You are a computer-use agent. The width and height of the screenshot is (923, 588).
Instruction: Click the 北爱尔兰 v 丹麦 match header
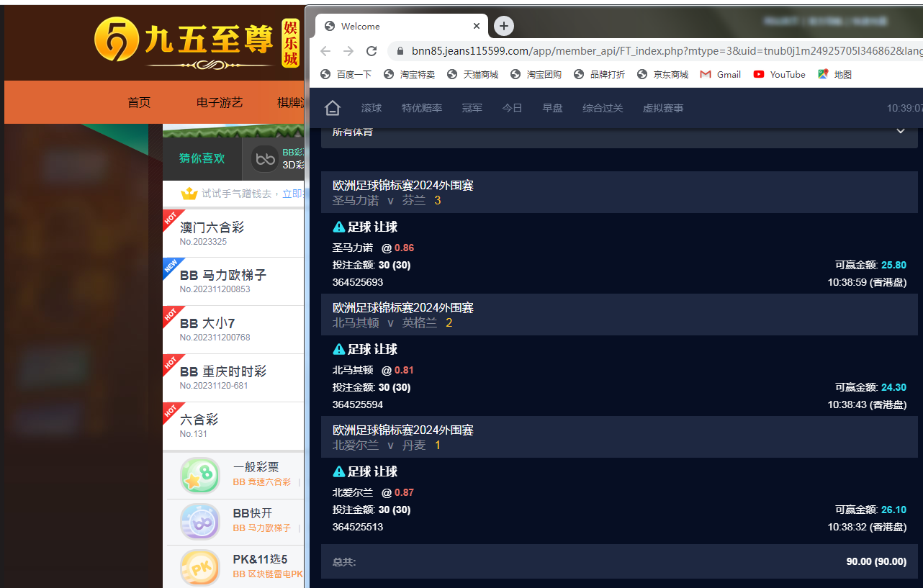(x=619, y=437)
